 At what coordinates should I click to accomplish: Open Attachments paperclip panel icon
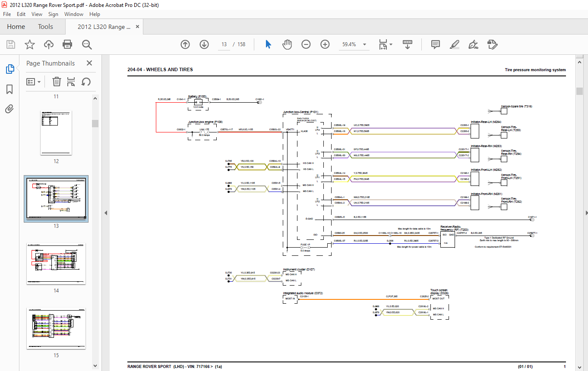9,109
